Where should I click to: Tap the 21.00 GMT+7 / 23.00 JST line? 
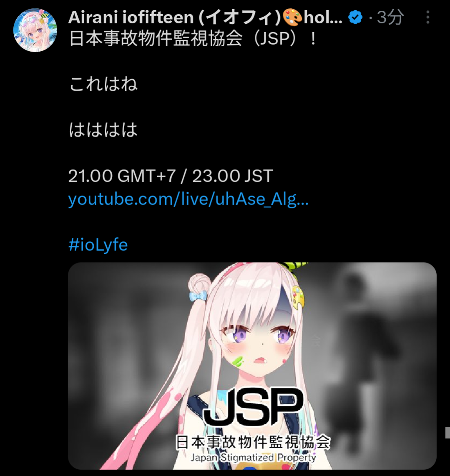tap(171, 176)
